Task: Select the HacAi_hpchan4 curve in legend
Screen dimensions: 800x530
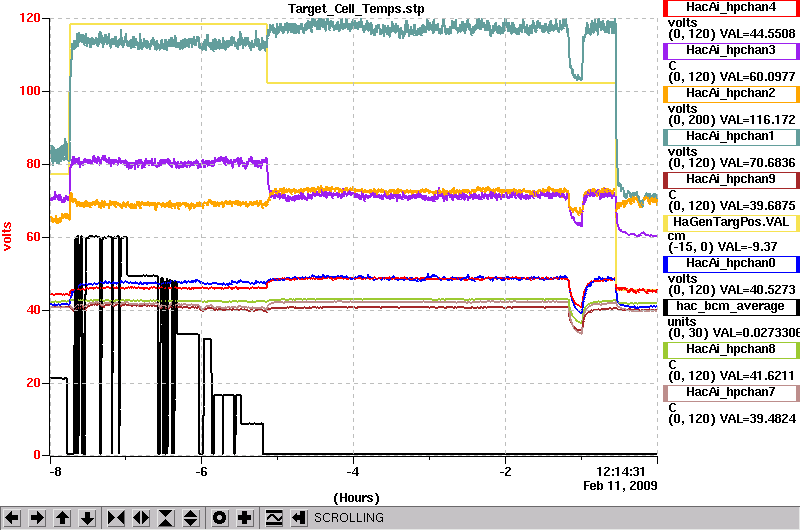Action: pos(731,8)
